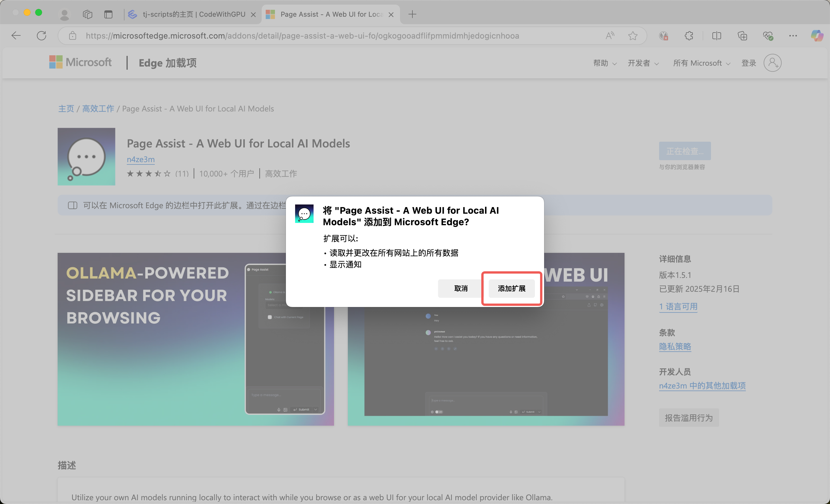
Task: Open n4ze3m 中的其他加载项 link
Action: pos(702,386)
